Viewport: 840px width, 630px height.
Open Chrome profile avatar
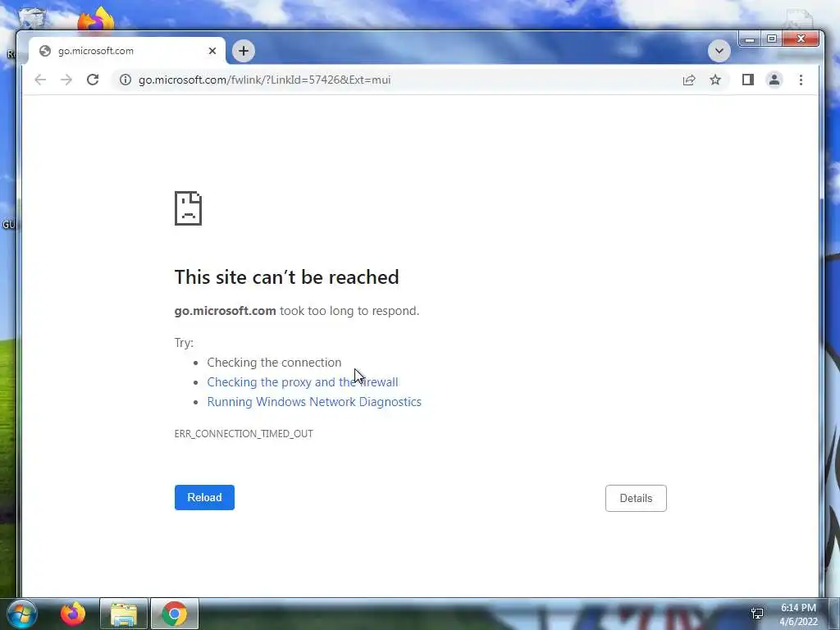774,80
